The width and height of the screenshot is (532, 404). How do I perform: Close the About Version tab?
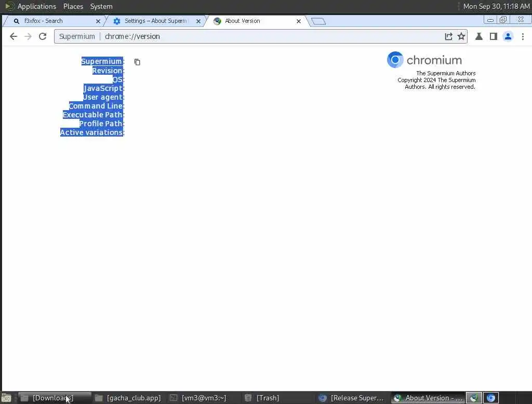tap(299, 21)
